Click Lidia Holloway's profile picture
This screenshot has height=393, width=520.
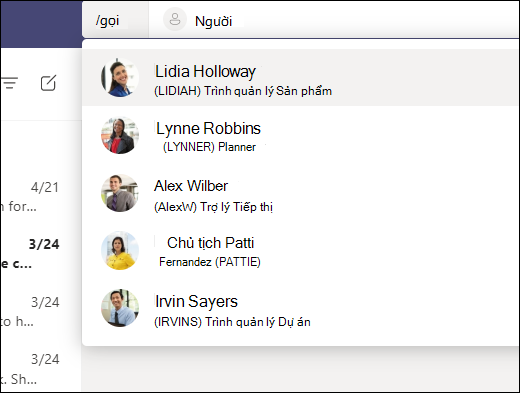coord(120,78)
